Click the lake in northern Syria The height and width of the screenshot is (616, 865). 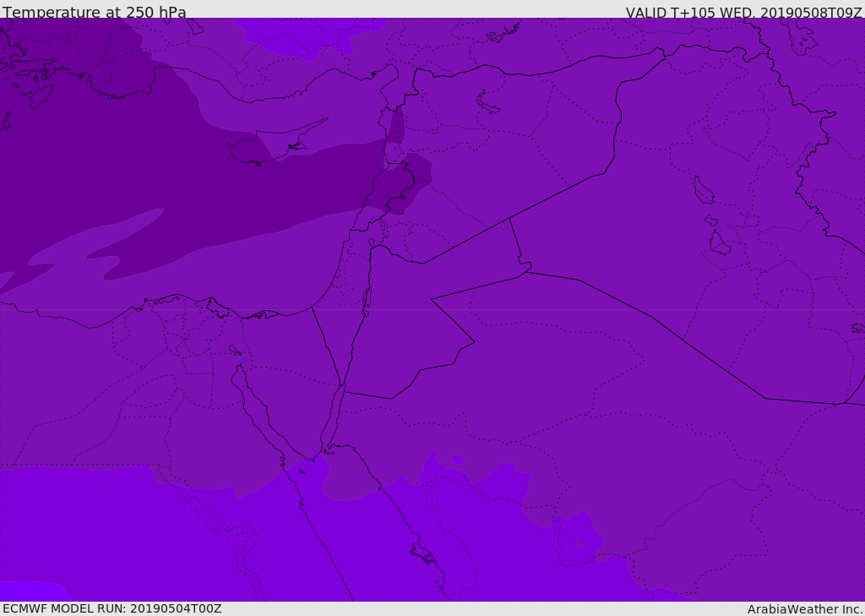[x=487, y=103]
